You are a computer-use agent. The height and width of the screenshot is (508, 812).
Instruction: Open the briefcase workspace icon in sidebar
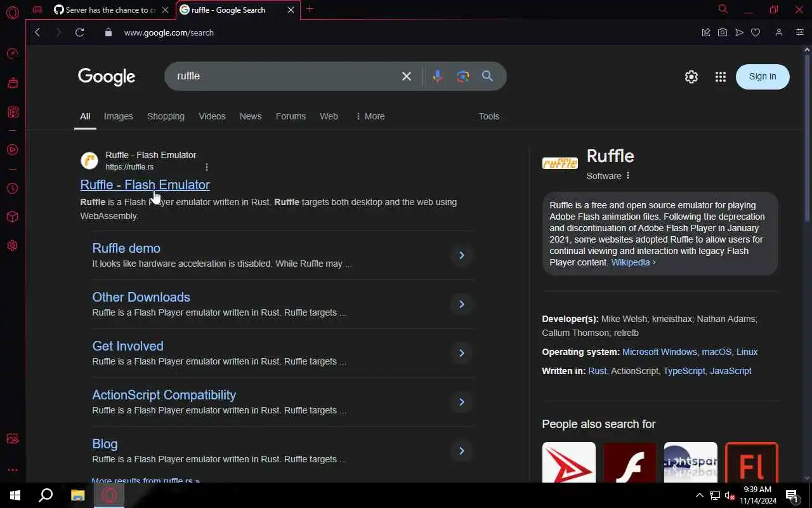point(12,83)
